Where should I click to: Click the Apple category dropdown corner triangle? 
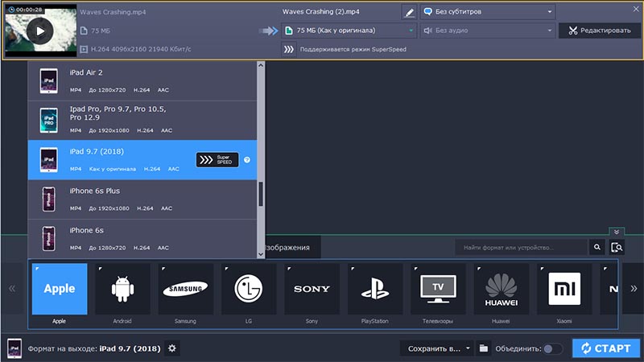[37, 269]
